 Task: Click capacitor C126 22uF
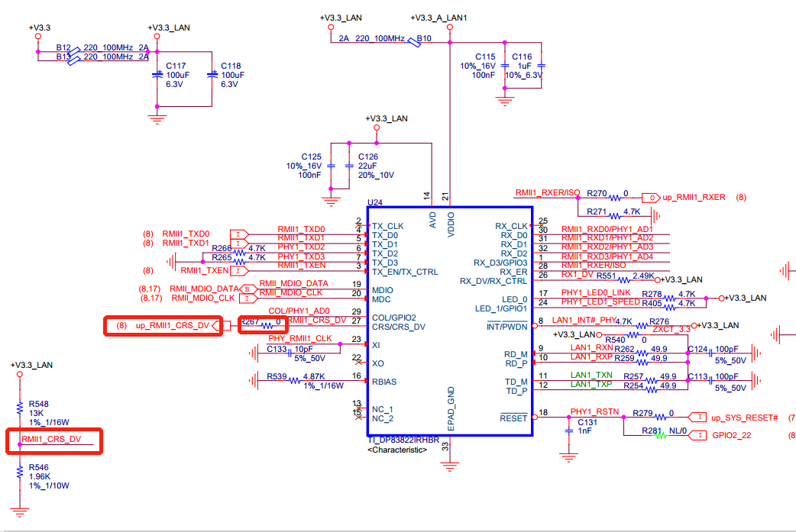348,166
